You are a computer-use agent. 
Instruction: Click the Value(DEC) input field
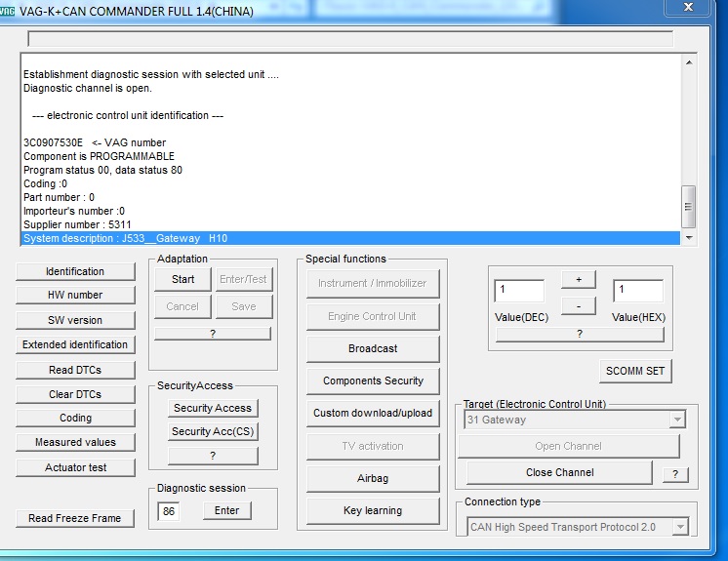pos(519,291)
